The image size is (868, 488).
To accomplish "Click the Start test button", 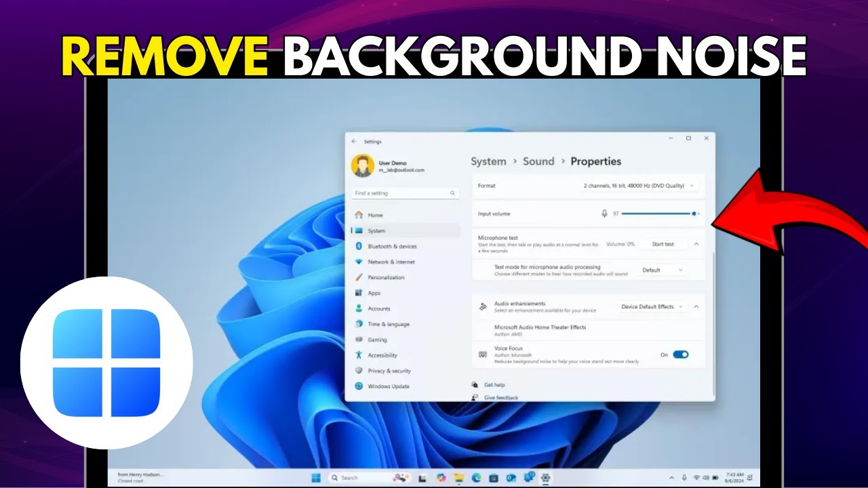I will [x=663, y=244].
